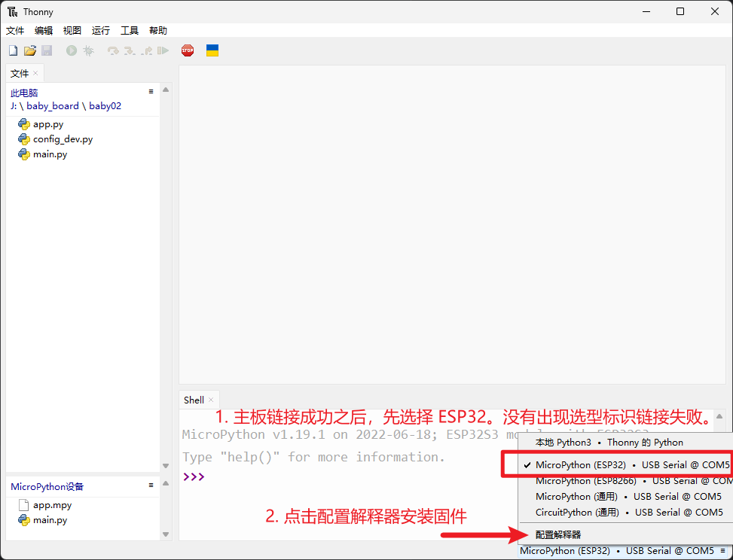This screenshot has height=560, width=733.
Task: Stop the backend with the red STOP icon
Action: [x=188, y=50]
